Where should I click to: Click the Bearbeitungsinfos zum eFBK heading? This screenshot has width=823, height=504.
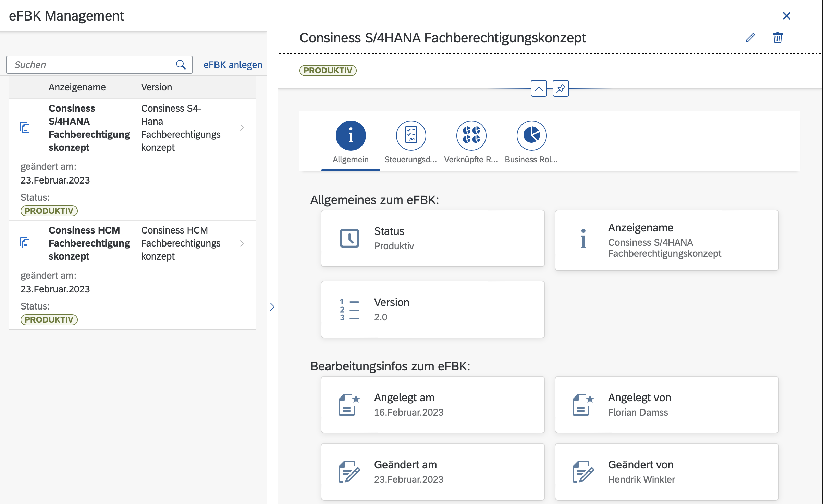coord(390,366)
